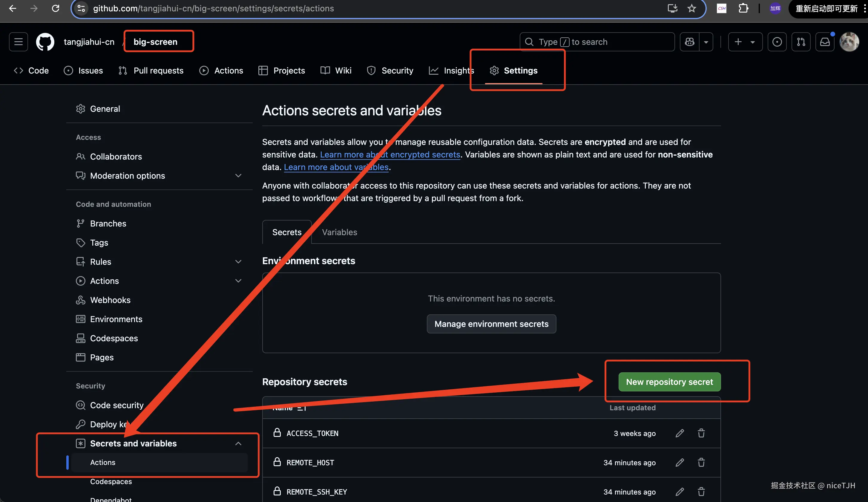
Task: Open the notifications inbox icon
Action: (x=825, y=42)
